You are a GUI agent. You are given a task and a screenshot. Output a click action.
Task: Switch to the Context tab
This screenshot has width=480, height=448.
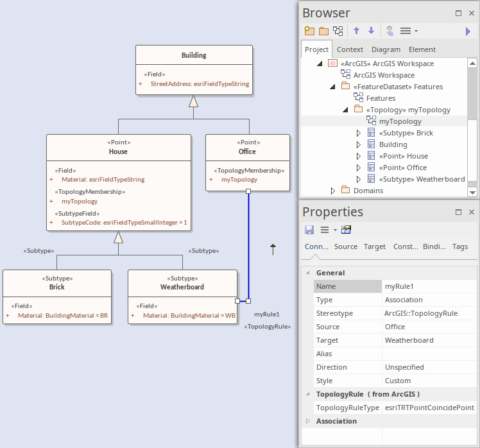pyautogui.click(x=350, y=49)
